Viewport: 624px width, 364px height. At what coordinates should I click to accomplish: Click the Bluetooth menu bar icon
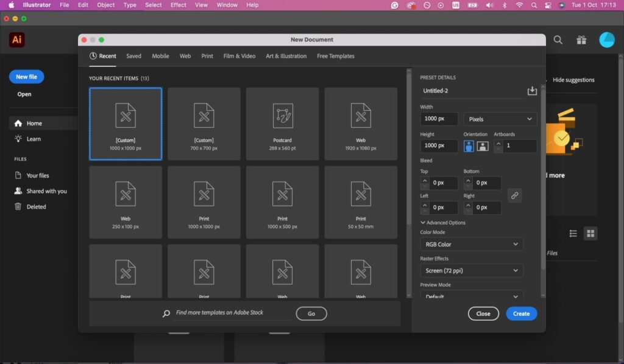coord(505,5)
